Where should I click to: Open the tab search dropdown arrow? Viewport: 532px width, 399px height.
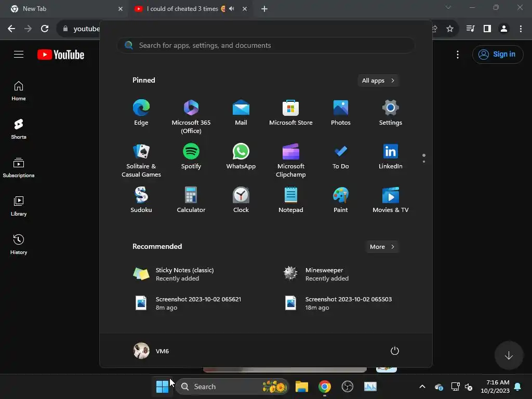tap(448, 7)
